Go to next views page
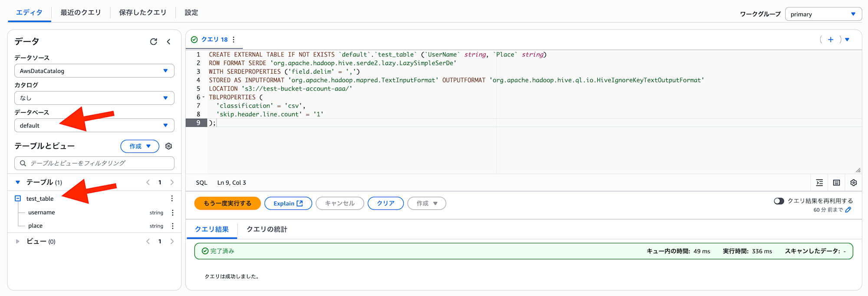The width and height of the screenshot is (868, 296). coord(172,241)
